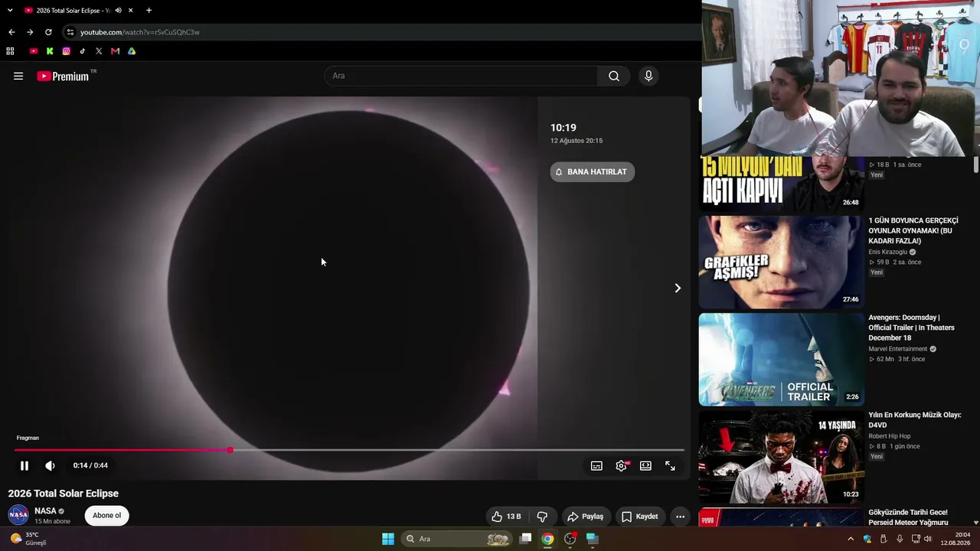Open the Gmail bookmark
The image size is (980, 551).
(x=115, y=51)
